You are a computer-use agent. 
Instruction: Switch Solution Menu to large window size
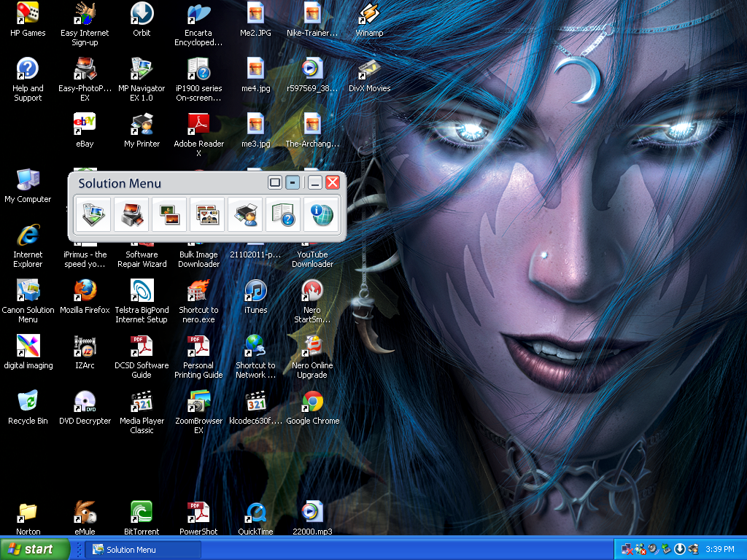pyautogui.click(x=275, y=182)
